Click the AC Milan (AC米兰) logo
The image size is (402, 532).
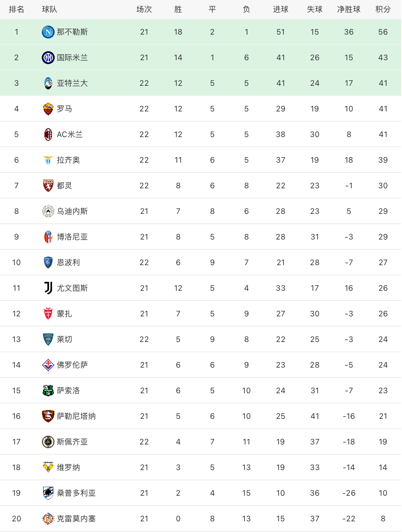(x=48, y=134)
